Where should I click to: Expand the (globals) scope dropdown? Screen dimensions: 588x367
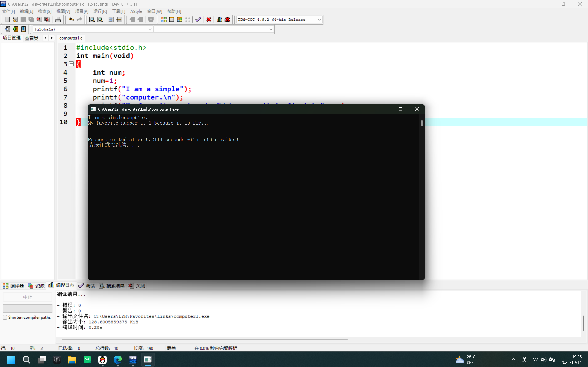[x=150, y=29]
